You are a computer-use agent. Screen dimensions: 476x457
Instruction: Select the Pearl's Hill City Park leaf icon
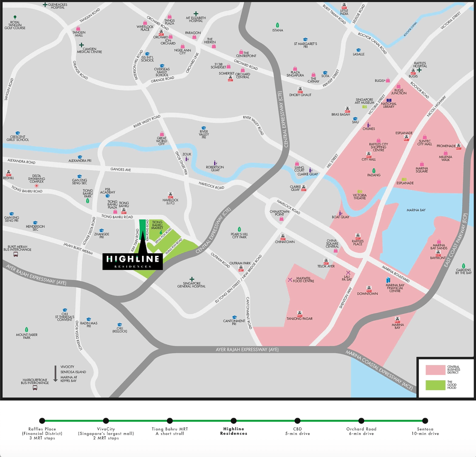(239, 229)
